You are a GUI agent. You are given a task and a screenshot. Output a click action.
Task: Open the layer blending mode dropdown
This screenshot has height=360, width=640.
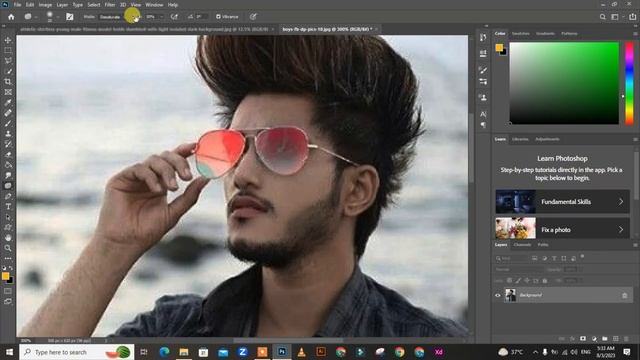point(518,270)
